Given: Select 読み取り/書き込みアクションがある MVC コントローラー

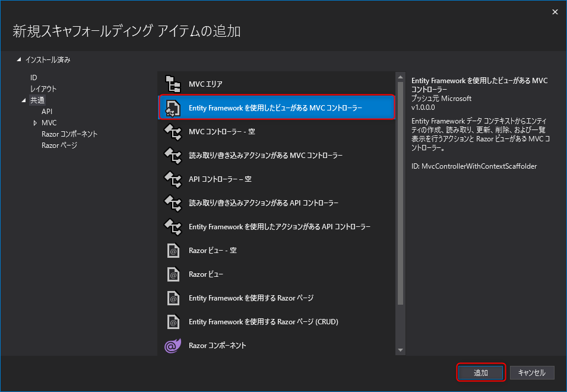Looking at the screenshot, I should (265, 156).
